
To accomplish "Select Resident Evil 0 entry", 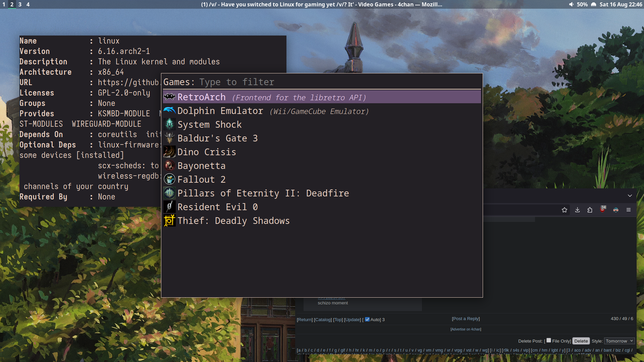I will pyautogui.click(x=217, y=207).
